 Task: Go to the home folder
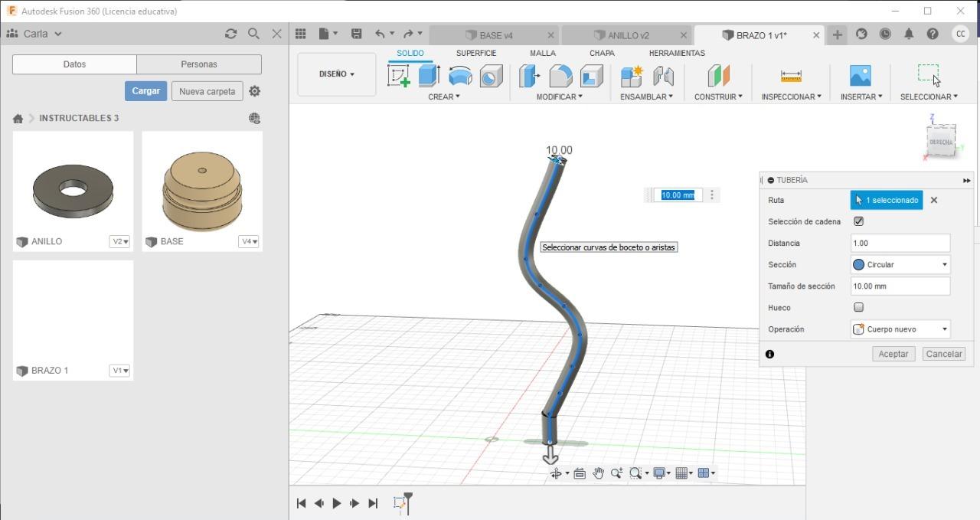[x=18, y=119]
